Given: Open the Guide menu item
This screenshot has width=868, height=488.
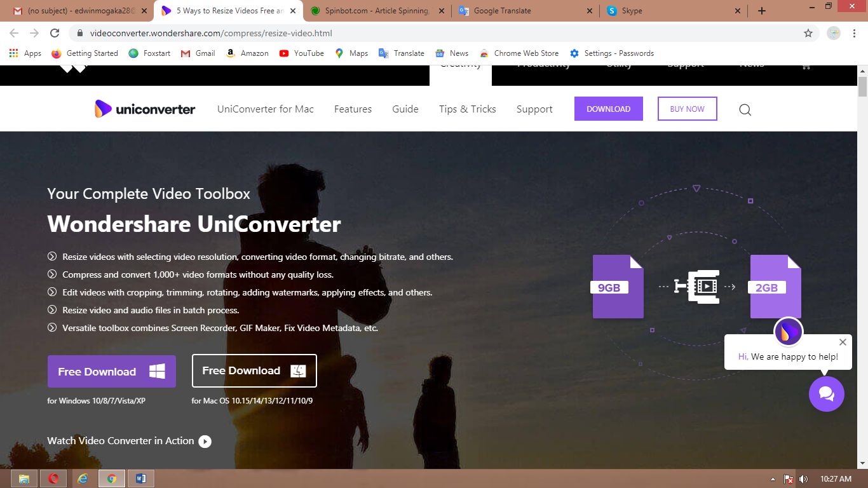Looking at the screenshot, I should (x=405, y=109).
